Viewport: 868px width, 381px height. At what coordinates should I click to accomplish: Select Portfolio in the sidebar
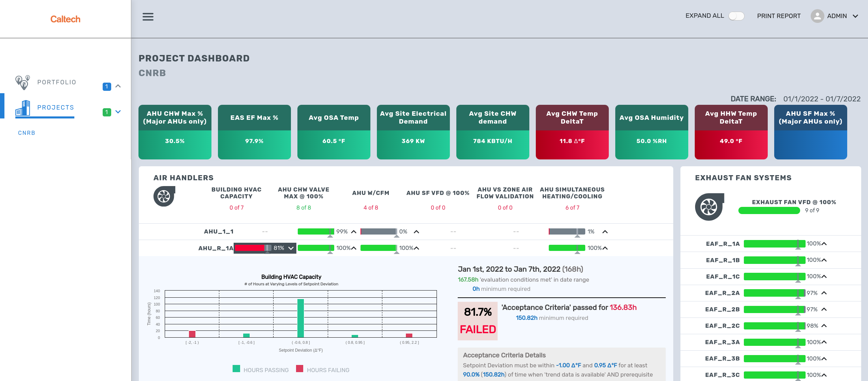[57, 82]
